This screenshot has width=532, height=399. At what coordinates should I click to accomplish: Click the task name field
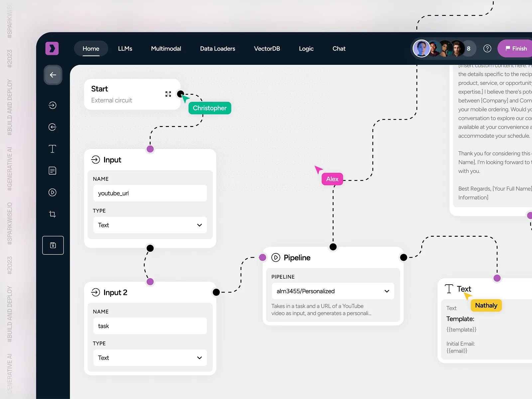click(x=150, y=326)
